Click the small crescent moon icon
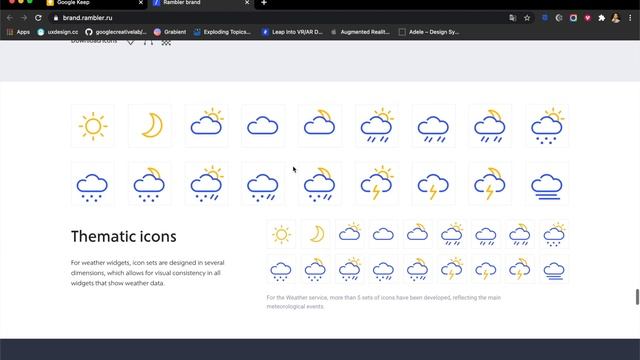640x360 pixels. tap(317, 234)
